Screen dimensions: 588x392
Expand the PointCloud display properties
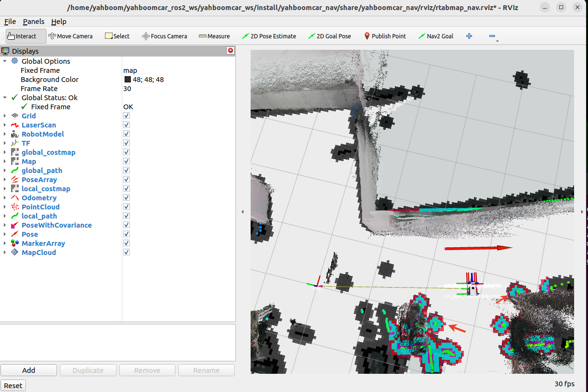click(x=5, y=207)
